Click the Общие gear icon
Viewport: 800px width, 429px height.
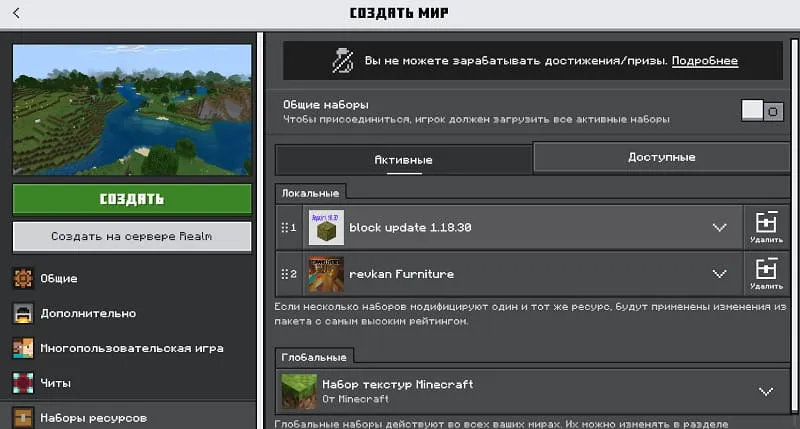[23, 279]
